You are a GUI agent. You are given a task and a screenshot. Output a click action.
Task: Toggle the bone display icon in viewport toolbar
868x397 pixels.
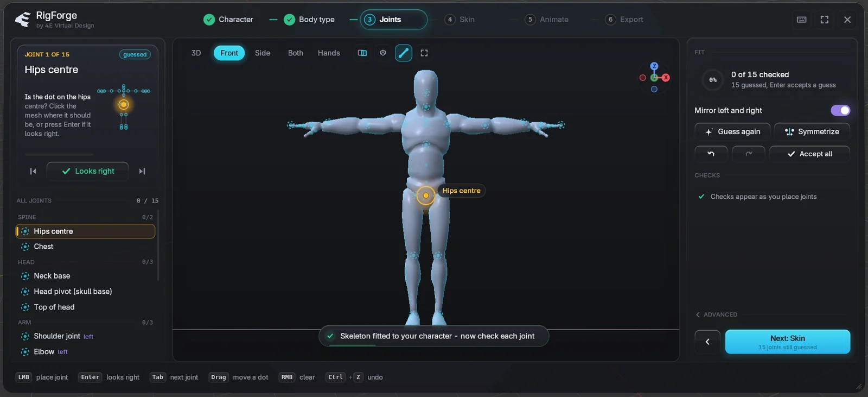tap(404, 53)
